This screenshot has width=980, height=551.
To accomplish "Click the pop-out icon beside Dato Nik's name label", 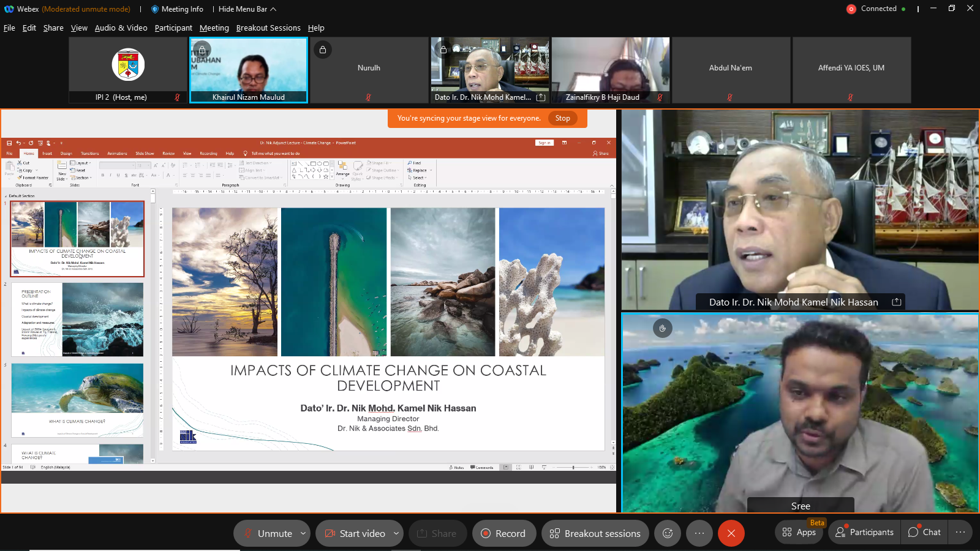I will click(897, 302).
